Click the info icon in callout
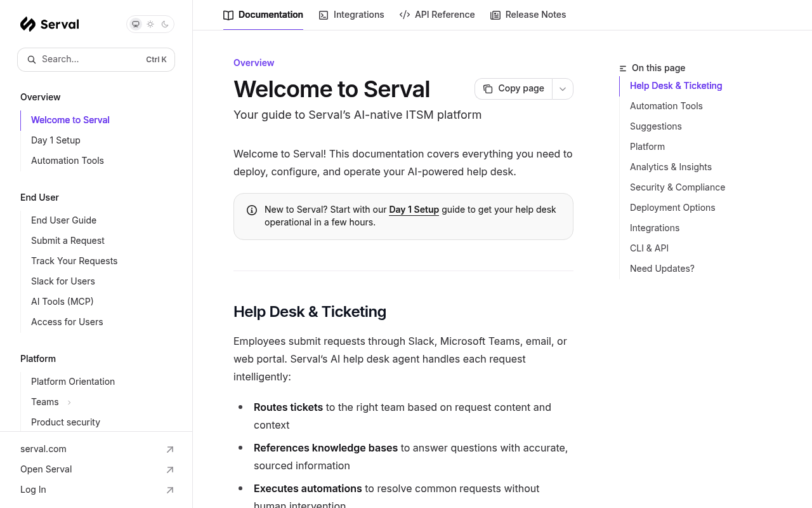Image resolution: width=812 pixels, height=508 pixels. [x=252, y=210]
